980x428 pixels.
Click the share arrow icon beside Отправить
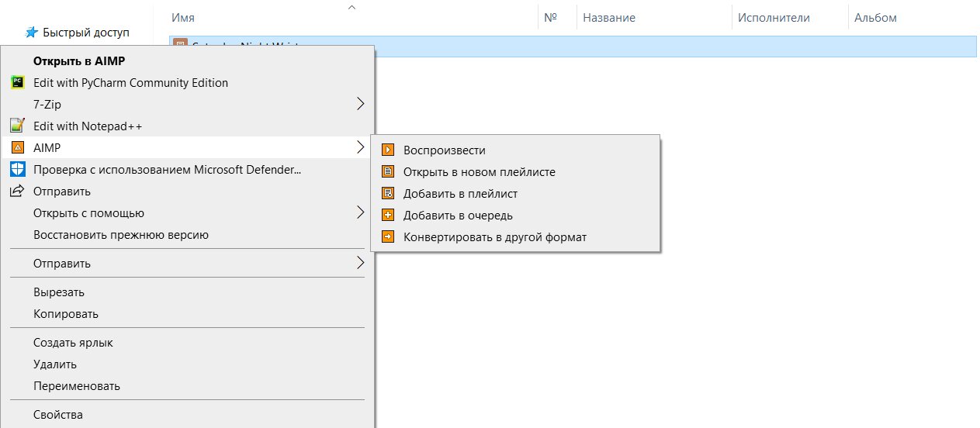[x=18, y=191]
